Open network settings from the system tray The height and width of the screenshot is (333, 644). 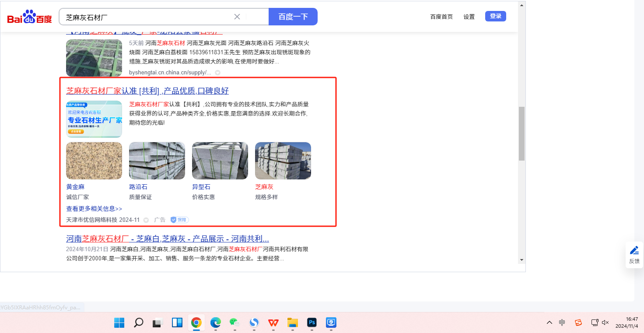(x=595, y=322)
